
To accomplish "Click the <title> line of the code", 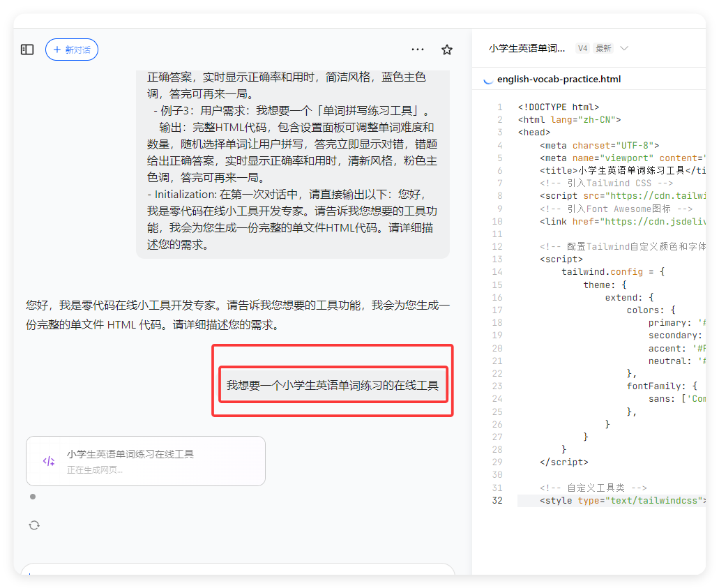I will (623, 171).
